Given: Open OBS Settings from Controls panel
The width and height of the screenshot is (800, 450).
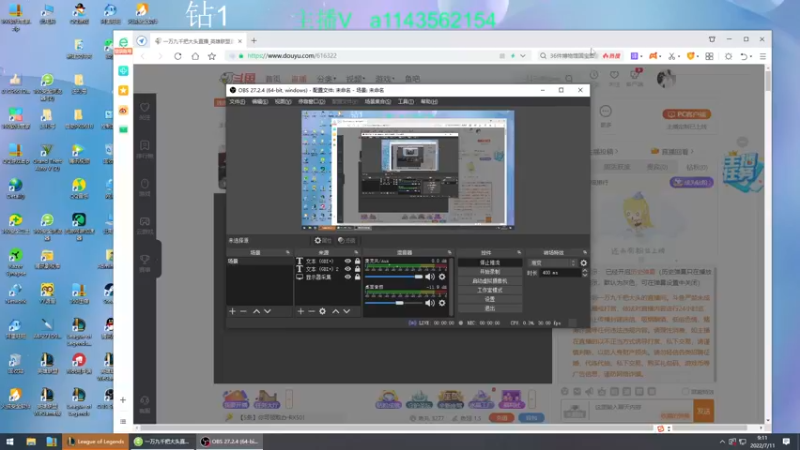Looking at the screenshot, I should [490, 299].
